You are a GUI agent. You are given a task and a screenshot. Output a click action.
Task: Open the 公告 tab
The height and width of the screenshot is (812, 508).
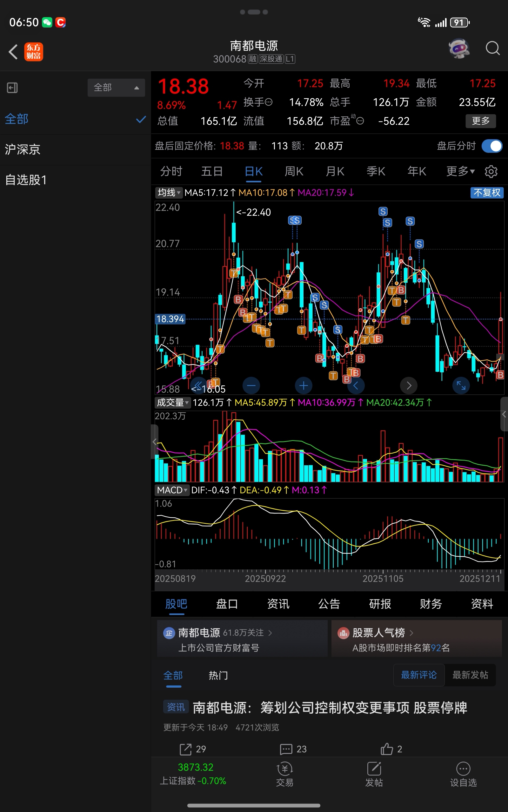tap(329, 604)
